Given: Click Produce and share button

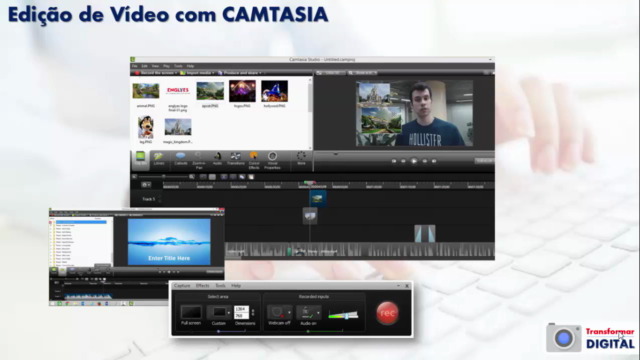Looking at the screenshot, I should (x=239, y=73).
